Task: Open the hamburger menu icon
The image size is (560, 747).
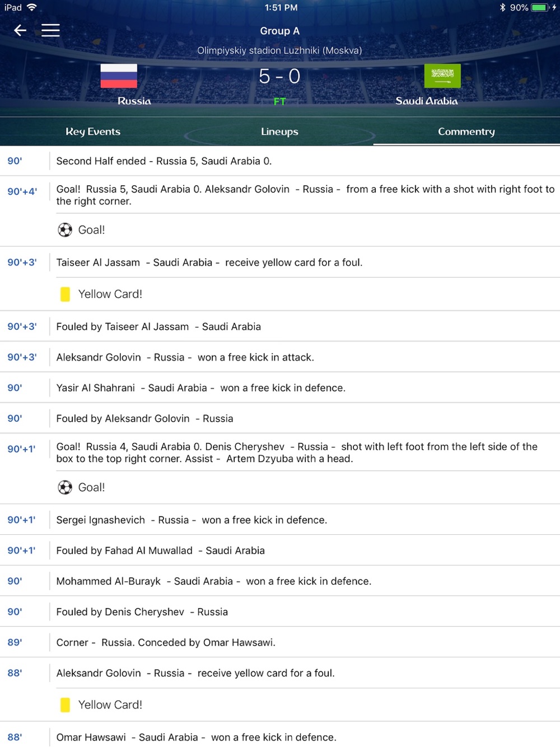Action: [50, 30]
